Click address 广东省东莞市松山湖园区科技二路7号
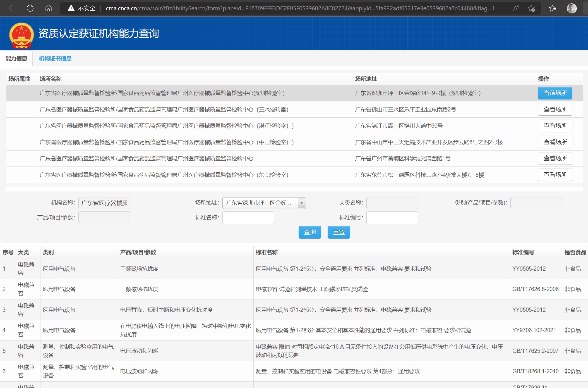The image size is (588, 388). tap(419, 175)
